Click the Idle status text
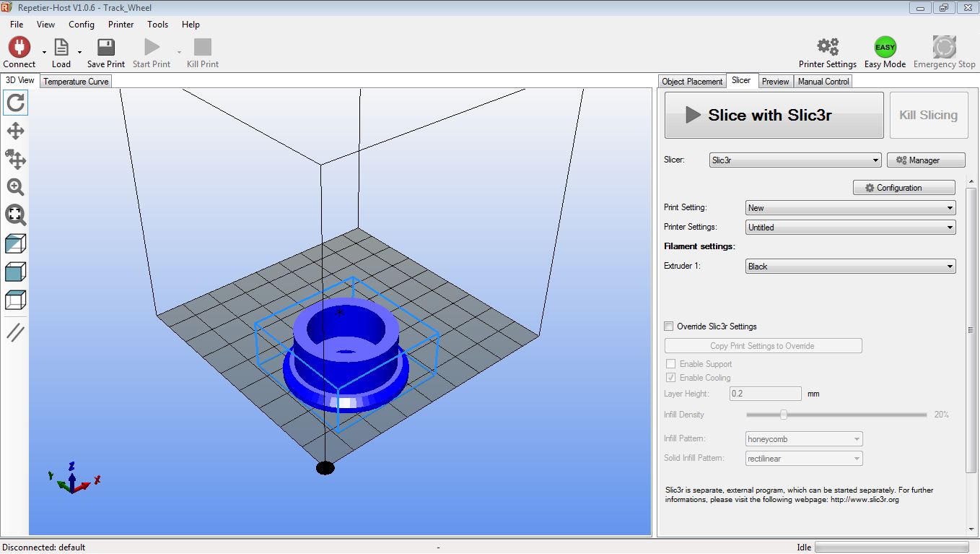The image size is (980, 554). coord(804,547)
